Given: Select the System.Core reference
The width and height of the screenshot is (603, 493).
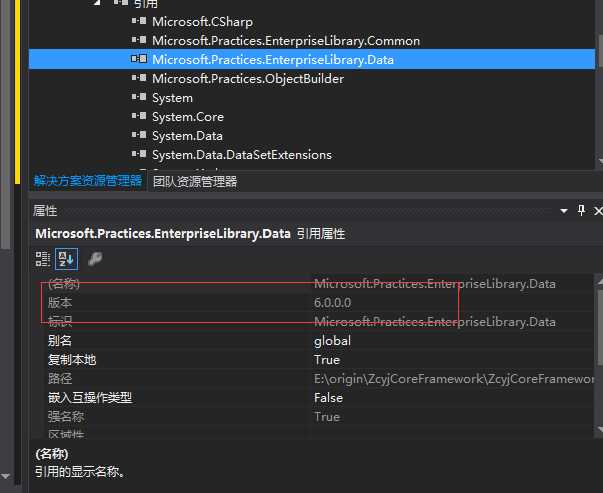Looking at the screenshot, I should [188, 117].
